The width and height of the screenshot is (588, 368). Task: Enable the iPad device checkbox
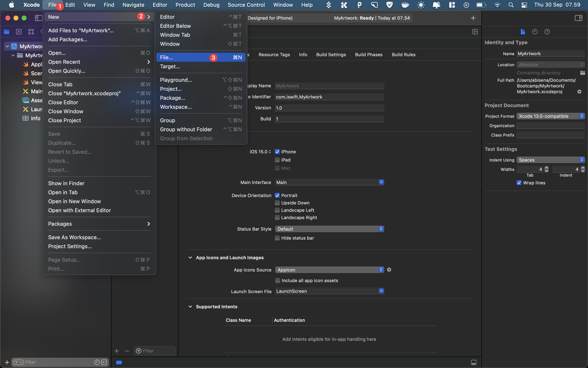(x=277, y=160)
